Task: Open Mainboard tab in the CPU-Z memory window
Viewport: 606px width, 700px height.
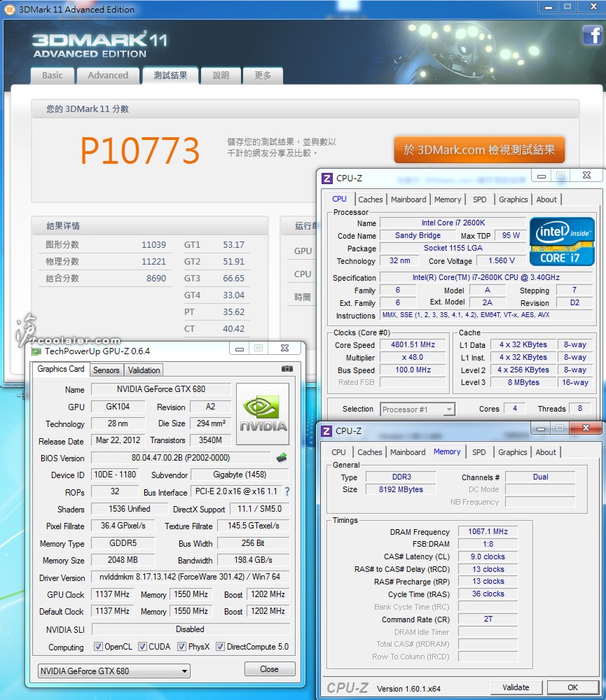Action: (408, 452)
